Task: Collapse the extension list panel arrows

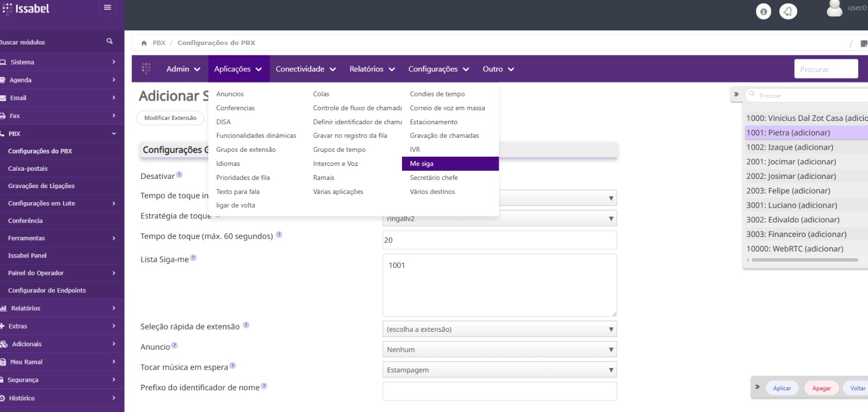Action: coord(736,94)
